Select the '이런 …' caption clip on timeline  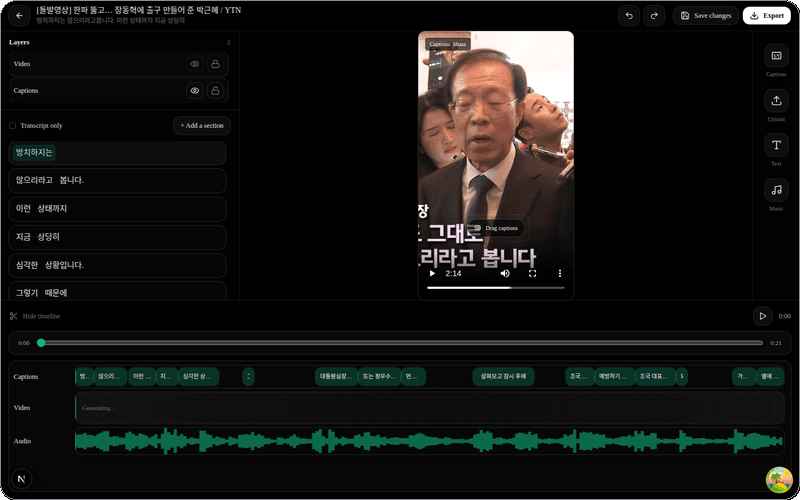[x=142, y=377]
